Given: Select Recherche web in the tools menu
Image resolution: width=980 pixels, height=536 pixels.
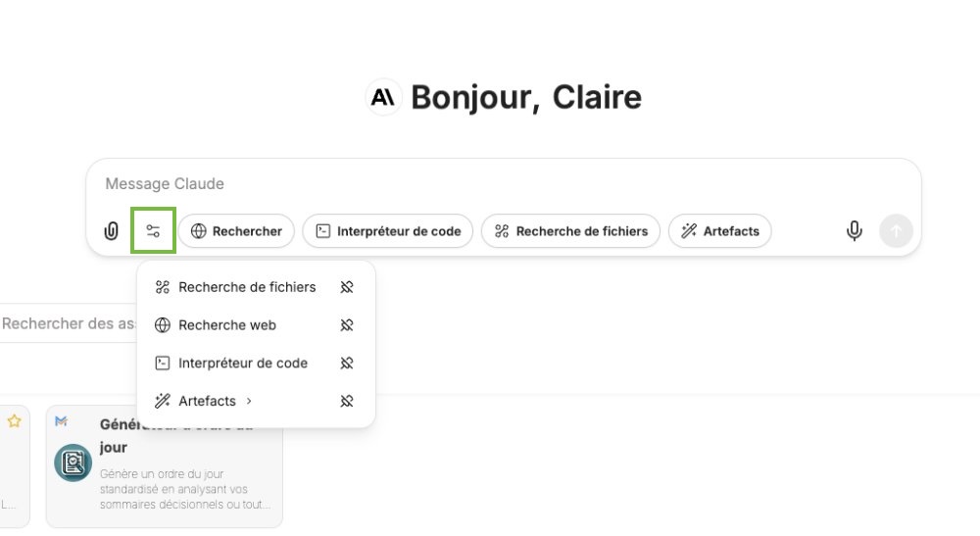Looking at the screenshot, I should coord(226,325).
